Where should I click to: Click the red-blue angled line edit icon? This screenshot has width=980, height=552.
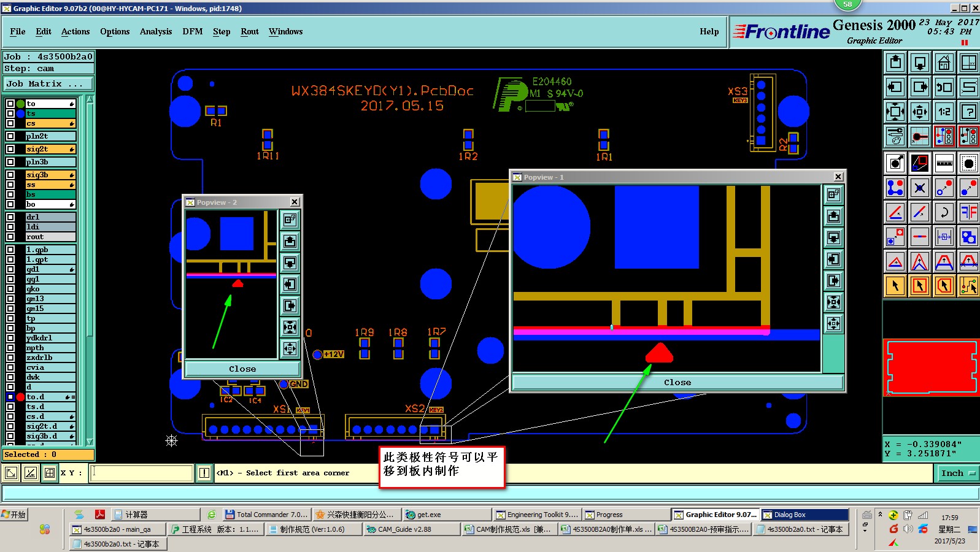895,212
